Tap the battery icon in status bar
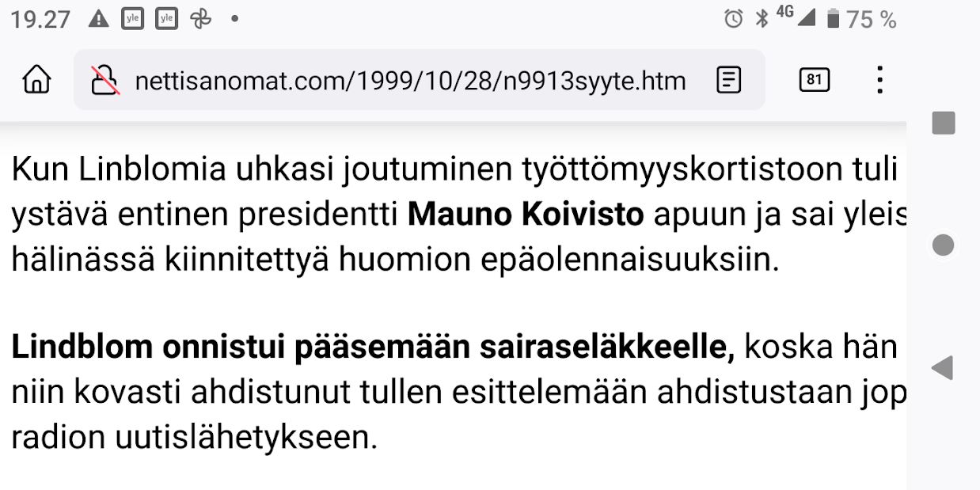 coord(833,19)
